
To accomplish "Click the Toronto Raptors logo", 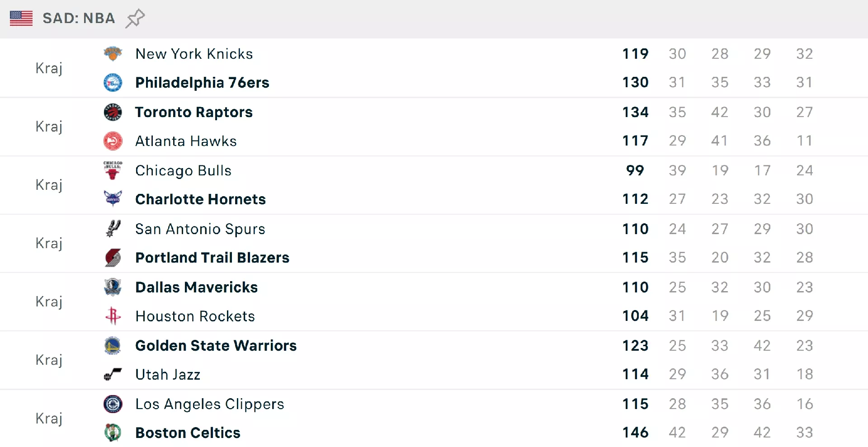I will [113, 112].
